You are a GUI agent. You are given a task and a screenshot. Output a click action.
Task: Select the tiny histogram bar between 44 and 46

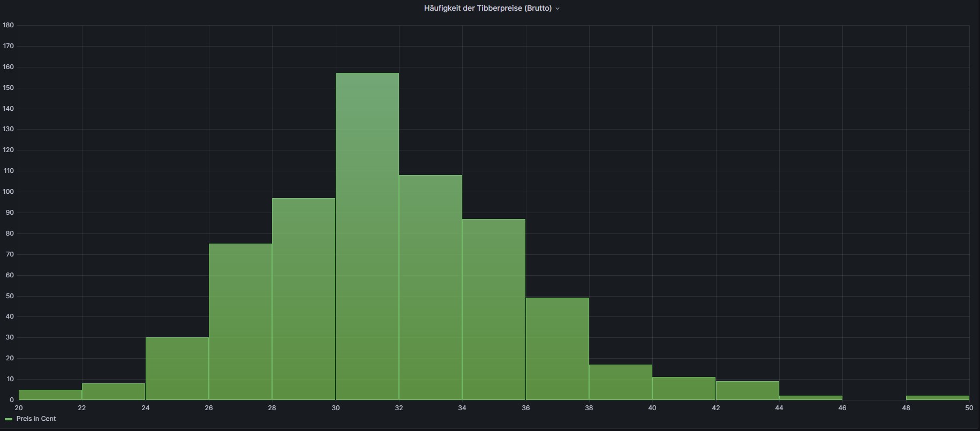tap(811, 398)
